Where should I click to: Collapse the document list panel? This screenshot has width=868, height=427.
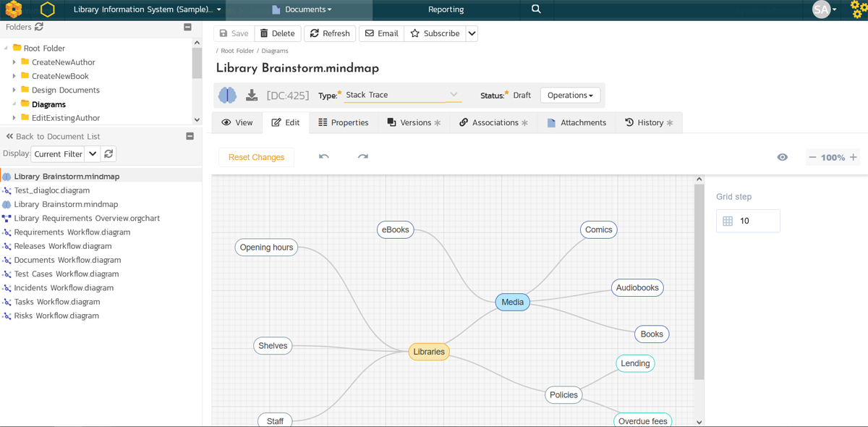190,136
